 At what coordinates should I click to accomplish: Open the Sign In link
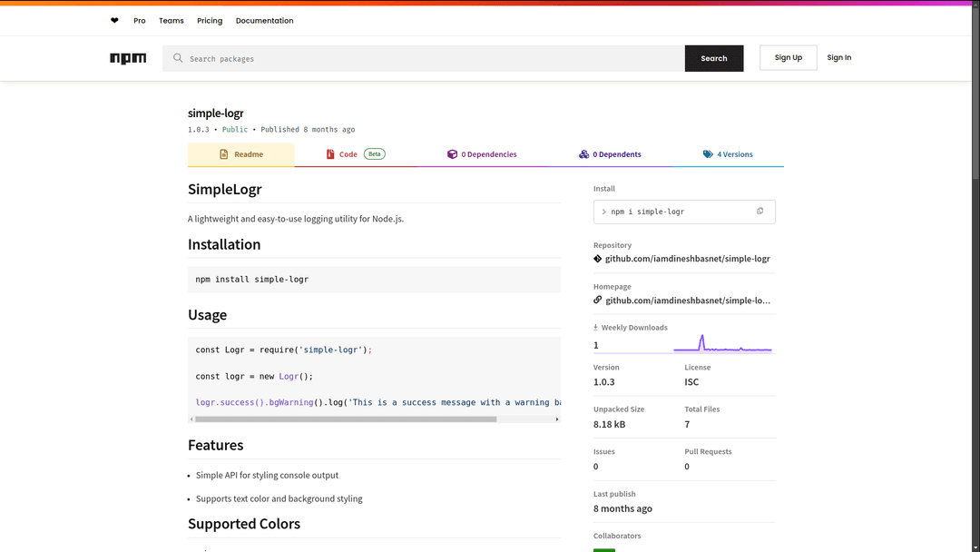point(838,58)
